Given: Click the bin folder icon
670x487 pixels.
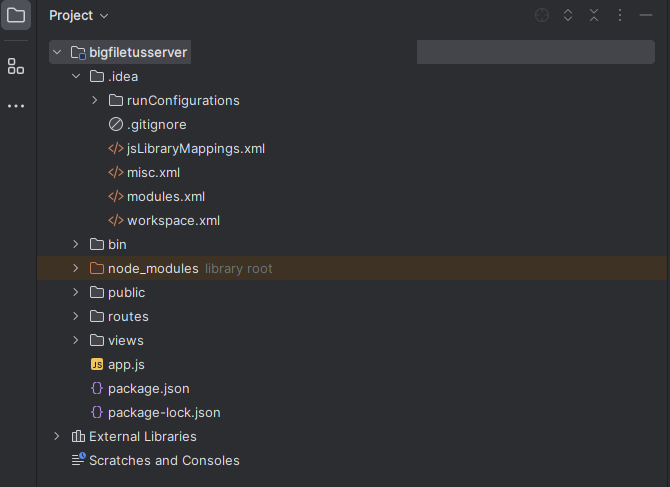Looking at the screenshot, I should [97, 244].
